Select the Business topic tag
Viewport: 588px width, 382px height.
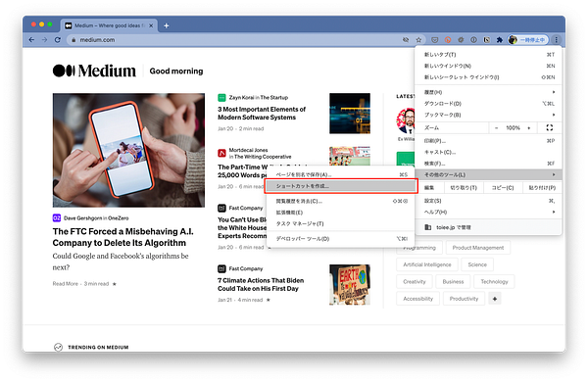pyautogui.click(x=453, y=281)
